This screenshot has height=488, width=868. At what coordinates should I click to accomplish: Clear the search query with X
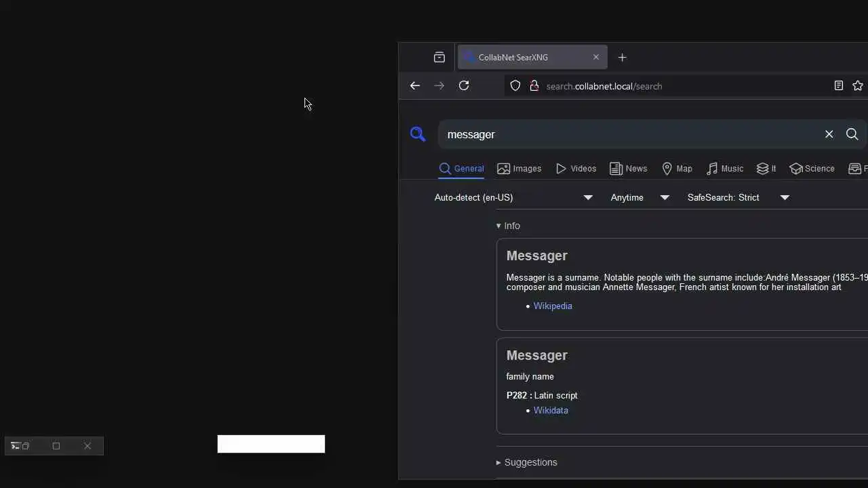tap(829, 134)
